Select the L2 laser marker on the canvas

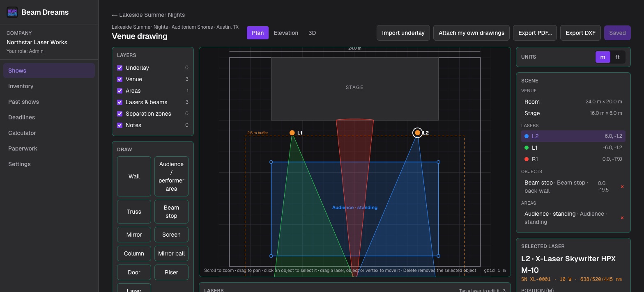[417, 133]
